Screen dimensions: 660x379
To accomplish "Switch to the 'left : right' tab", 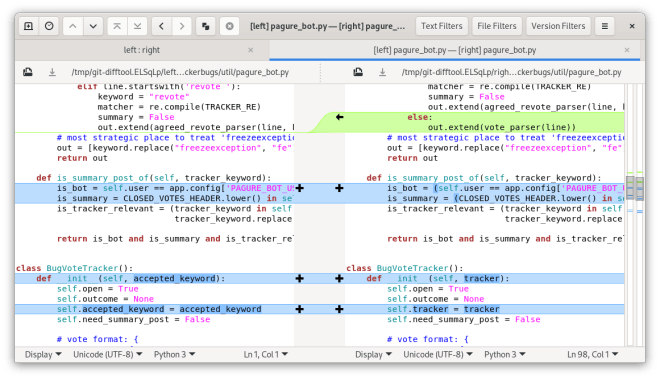I will (x=142, y=50).
